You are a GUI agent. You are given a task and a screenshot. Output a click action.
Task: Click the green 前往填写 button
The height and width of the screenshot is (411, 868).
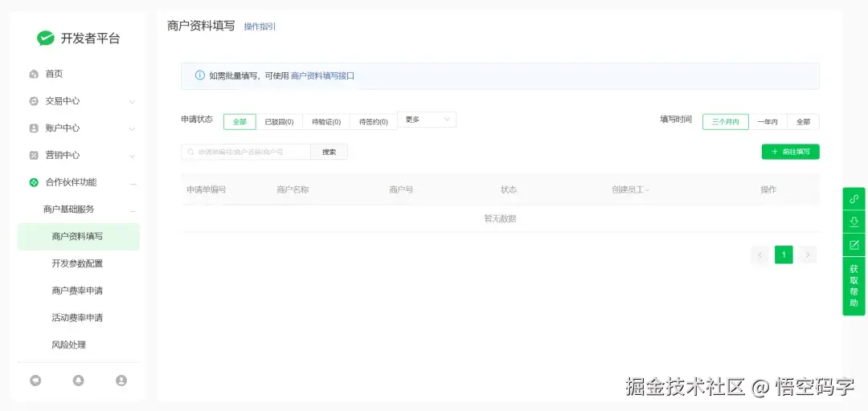click(x=791, y=152)
